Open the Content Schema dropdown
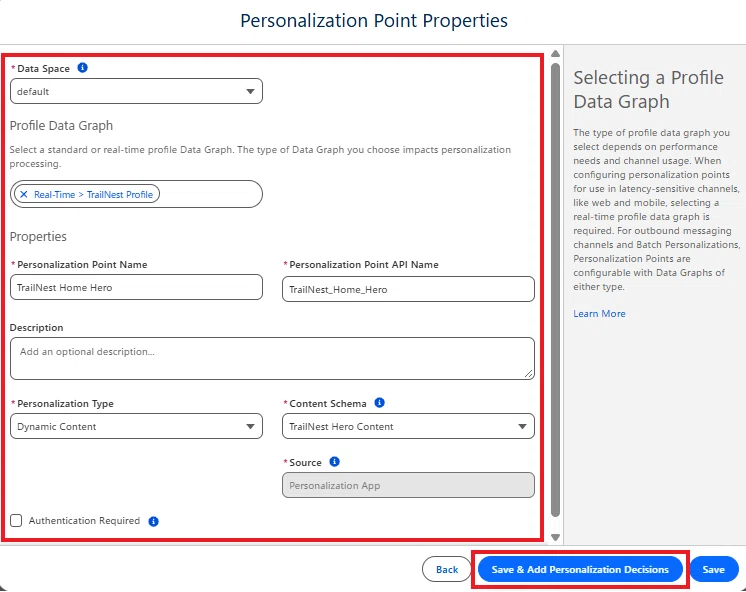Viewport: 746px width, 592px height. tap(408, 426)
